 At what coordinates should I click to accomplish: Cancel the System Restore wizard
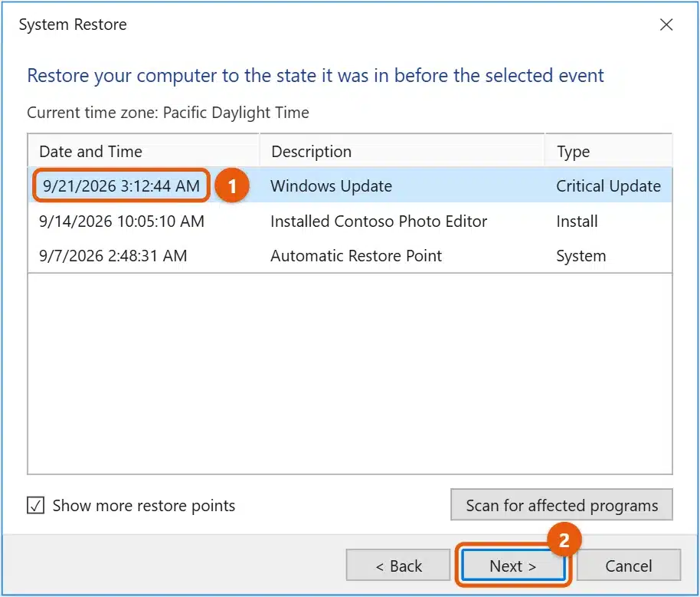click(629, 566)
